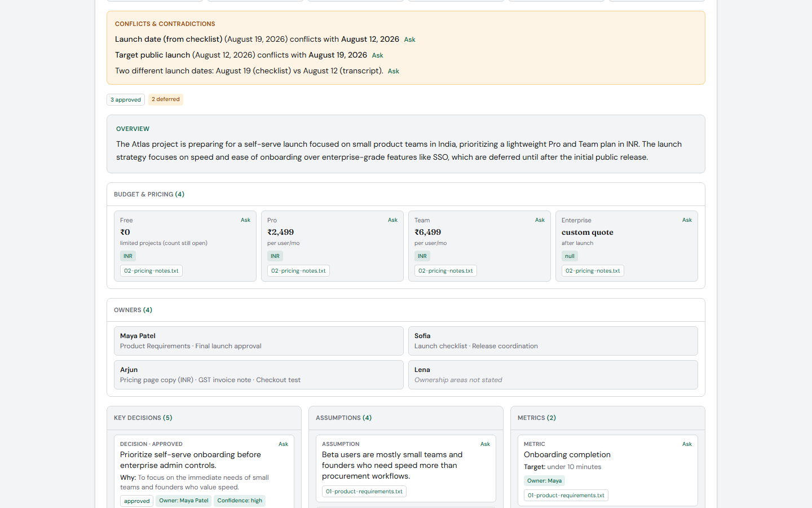This screenshot has width=812, height=508.
Task: Open 01-product-requirements.txt under the assumption card
Action: tap(364, 492)
